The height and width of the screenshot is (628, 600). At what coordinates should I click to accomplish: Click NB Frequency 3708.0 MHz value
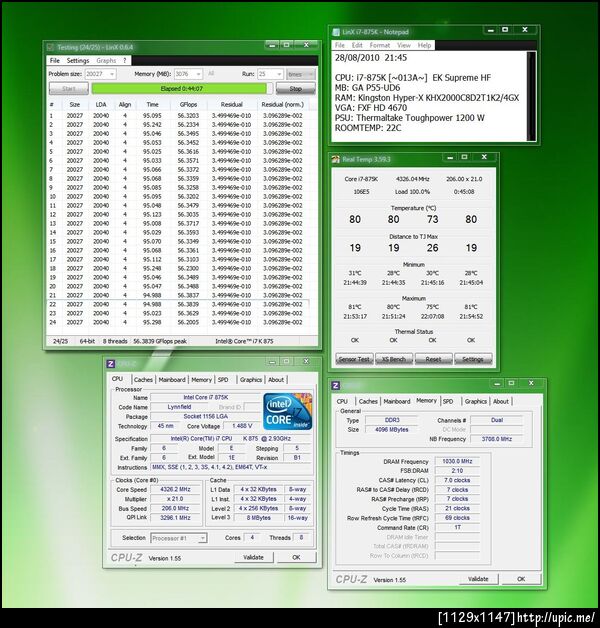pyautogui.click(x=497, y=439)
